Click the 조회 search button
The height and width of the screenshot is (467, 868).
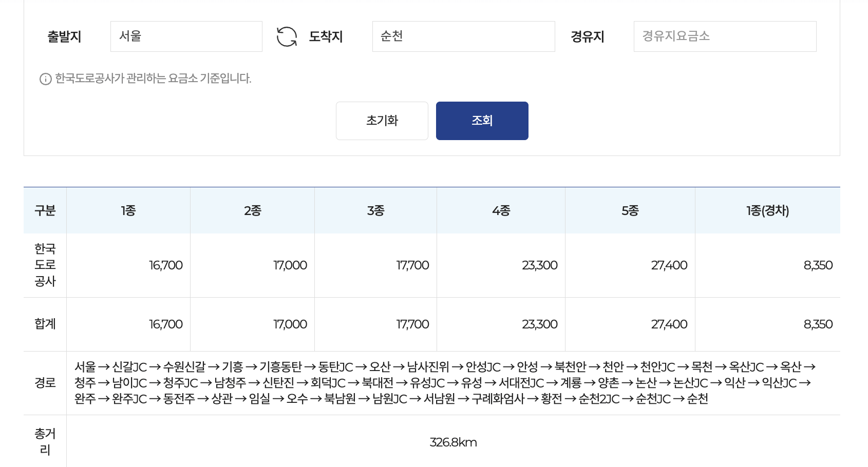pyautogui.click(x=482, y=121)
